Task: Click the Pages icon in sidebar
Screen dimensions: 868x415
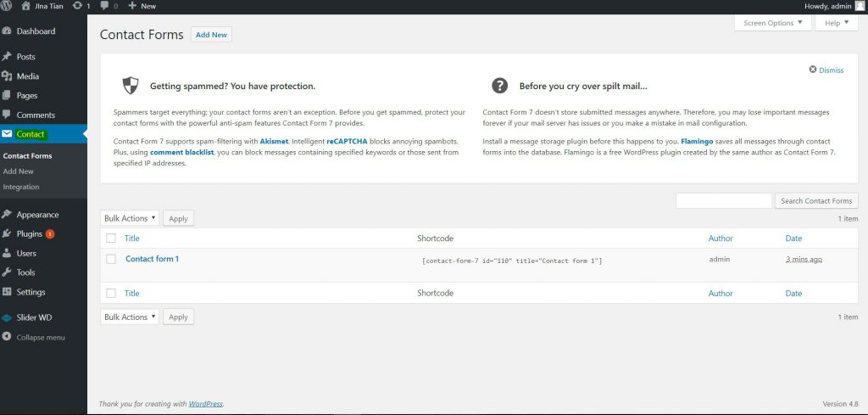Action: coord(7,95)
